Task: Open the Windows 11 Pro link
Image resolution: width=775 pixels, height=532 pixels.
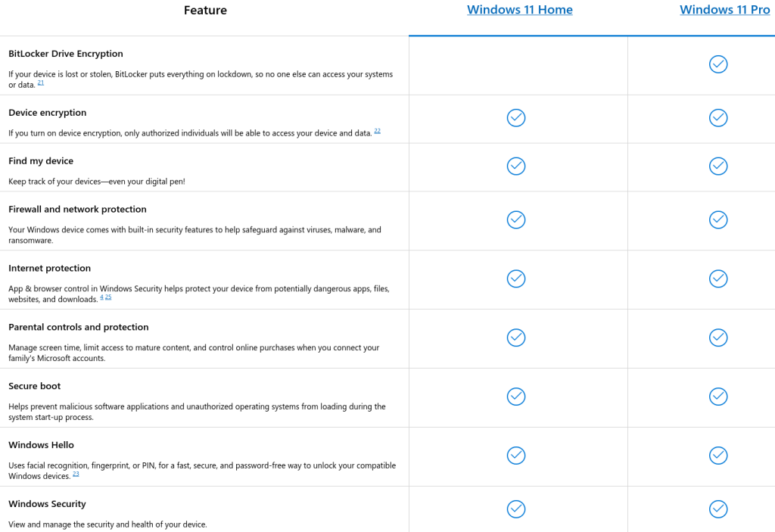Action: [724, 10]
